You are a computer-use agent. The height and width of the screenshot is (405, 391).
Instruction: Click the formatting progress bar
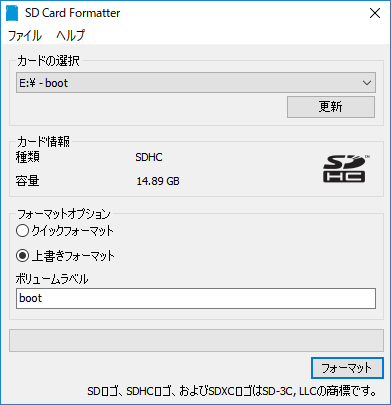196,340
